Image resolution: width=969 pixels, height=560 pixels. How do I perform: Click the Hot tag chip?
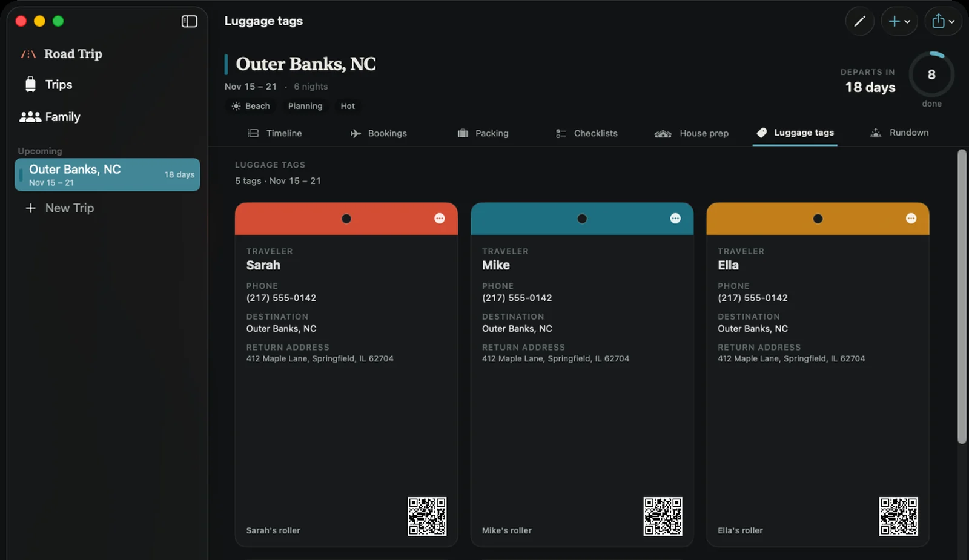[x=348, y=106]
